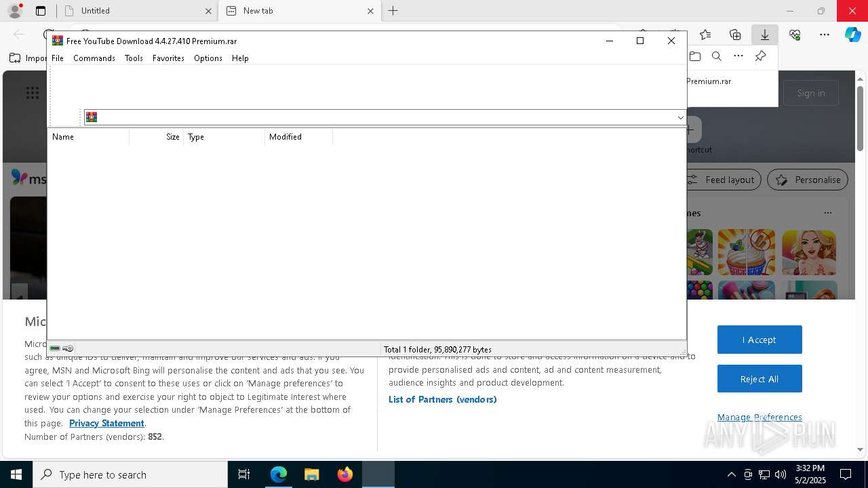The image size is (868, 488).
Task: Switch to the Untitled tab in Edge
Action: point(136,11)
